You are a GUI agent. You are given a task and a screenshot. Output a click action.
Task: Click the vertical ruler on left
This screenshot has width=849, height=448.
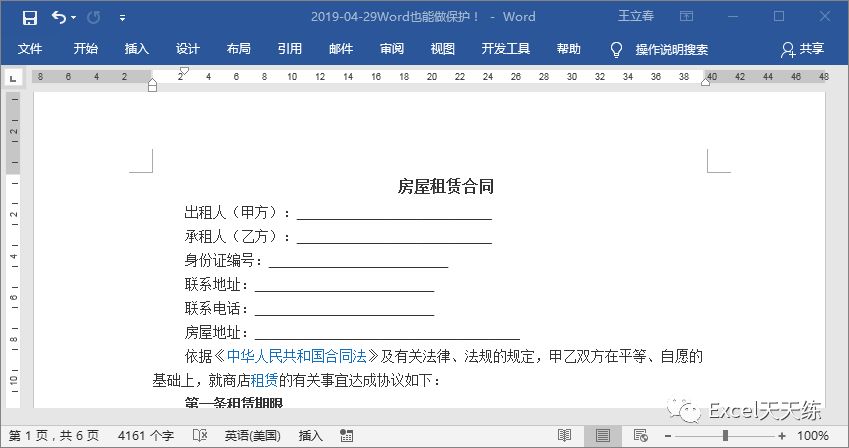[x=13, y=249]
